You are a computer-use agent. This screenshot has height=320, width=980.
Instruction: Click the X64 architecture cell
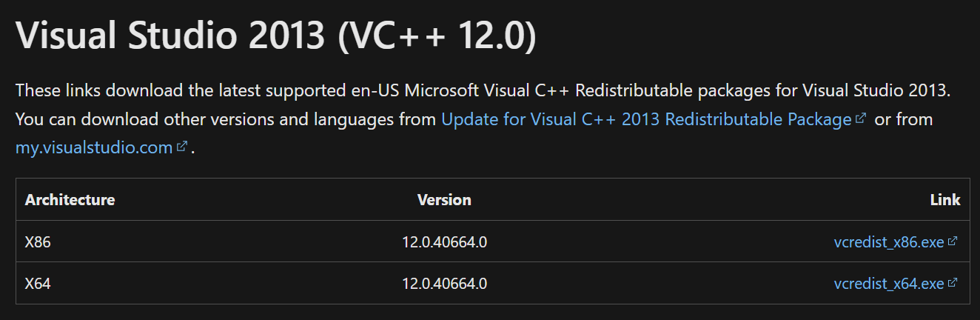(38, 284)
